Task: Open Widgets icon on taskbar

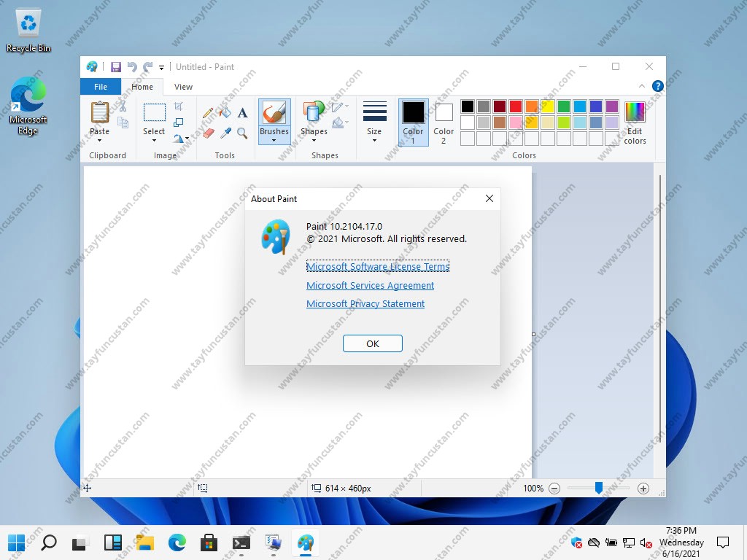Action: (x=113, y=542)
